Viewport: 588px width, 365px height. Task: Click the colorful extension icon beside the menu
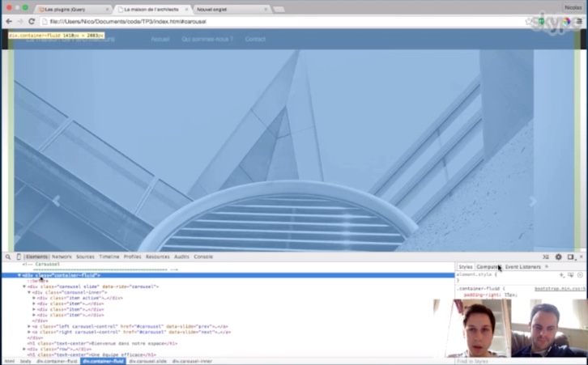567,21
